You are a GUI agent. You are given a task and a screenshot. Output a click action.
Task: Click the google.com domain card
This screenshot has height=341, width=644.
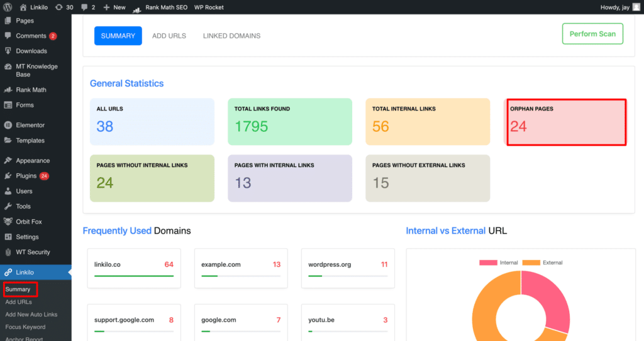pyautogui.click(x=241, y=323)
